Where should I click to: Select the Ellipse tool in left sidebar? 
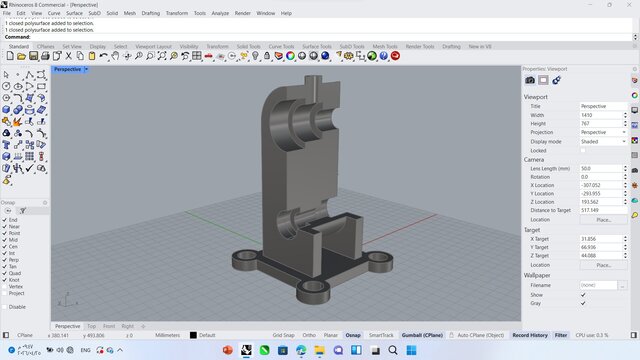[x=18, y=87]
